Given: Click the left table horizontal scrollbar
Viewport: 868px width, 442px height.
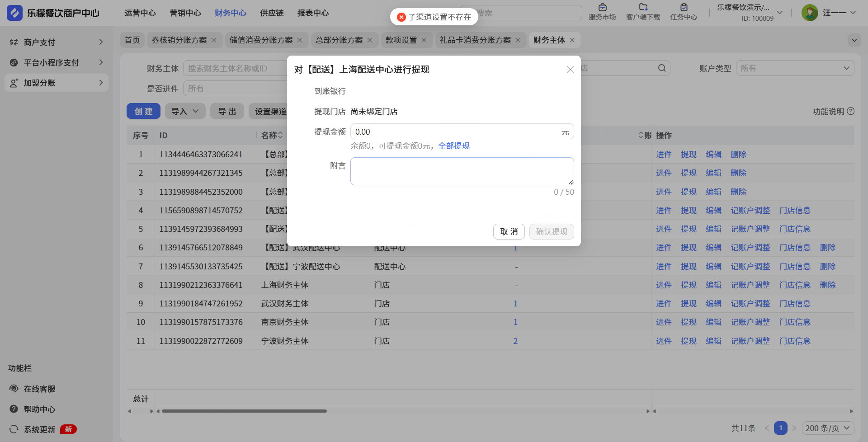Looking at the screenshot, I should click(244, 411).
